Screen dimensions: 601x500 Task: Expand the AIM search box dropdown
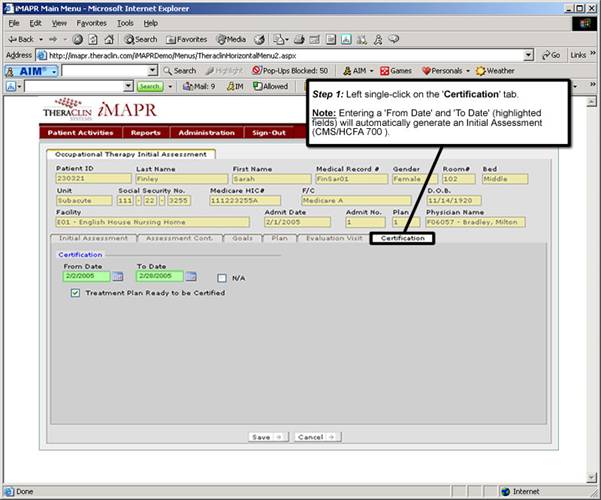click(x=153, y=71)
